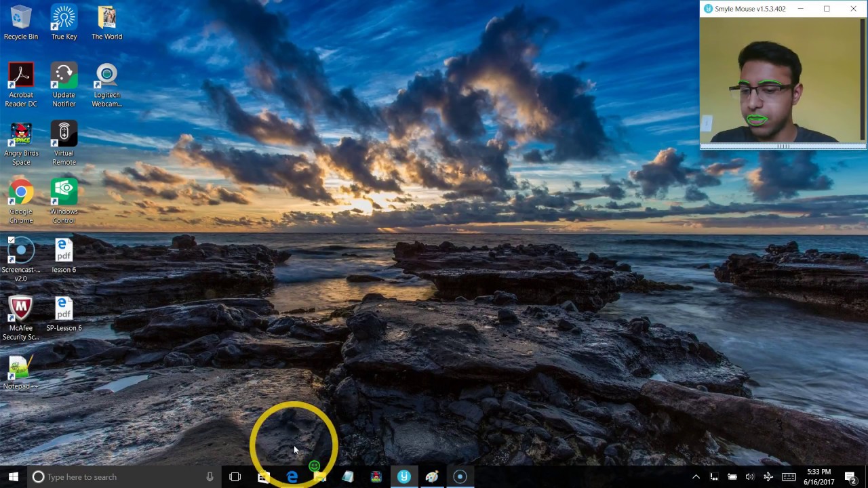
Task: Open Task View from the taskbar
Action: (235, 476)
